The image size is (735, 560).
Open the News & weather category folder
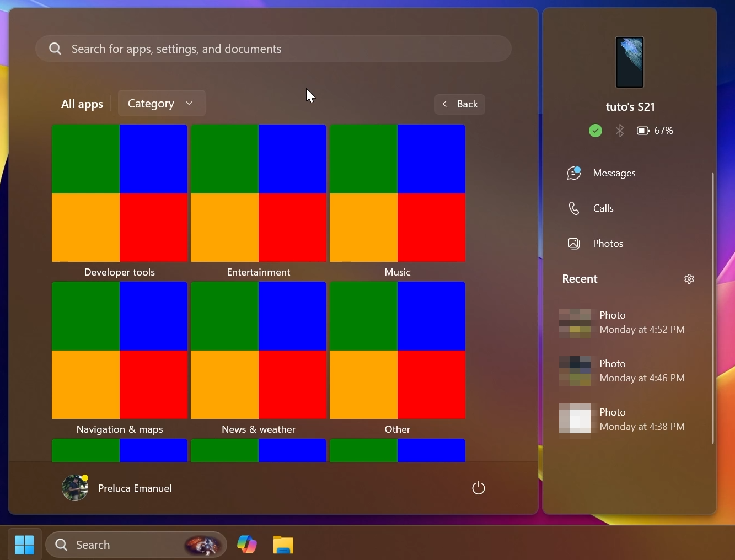pyautogui.click(x=259, y=351)
